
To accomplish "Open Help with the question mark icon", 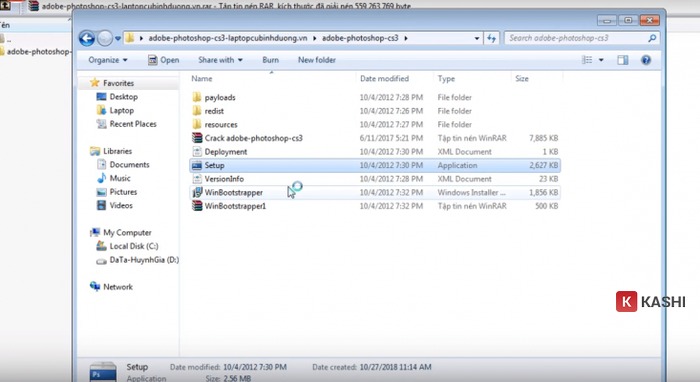I will click(646, 60).
